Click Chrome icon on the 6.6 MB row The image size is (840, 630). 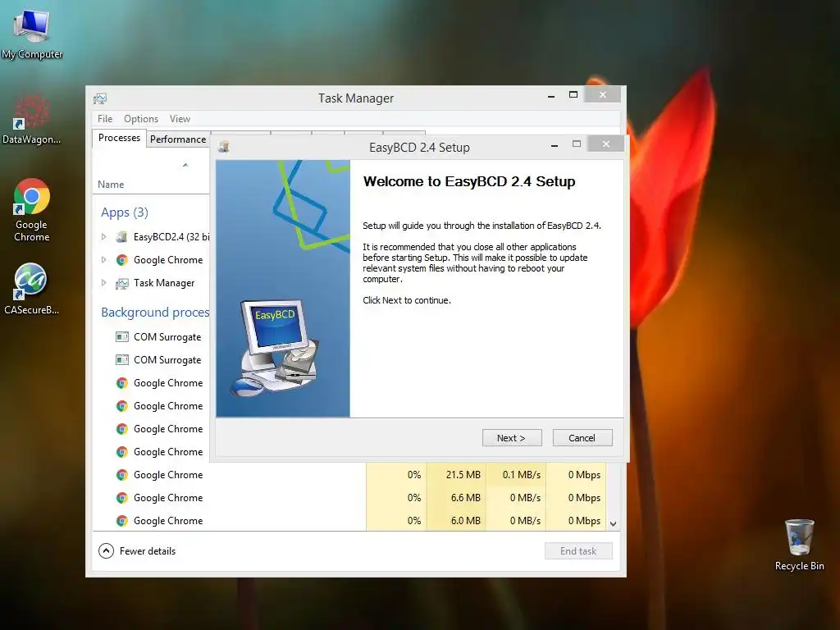(122, 498)
